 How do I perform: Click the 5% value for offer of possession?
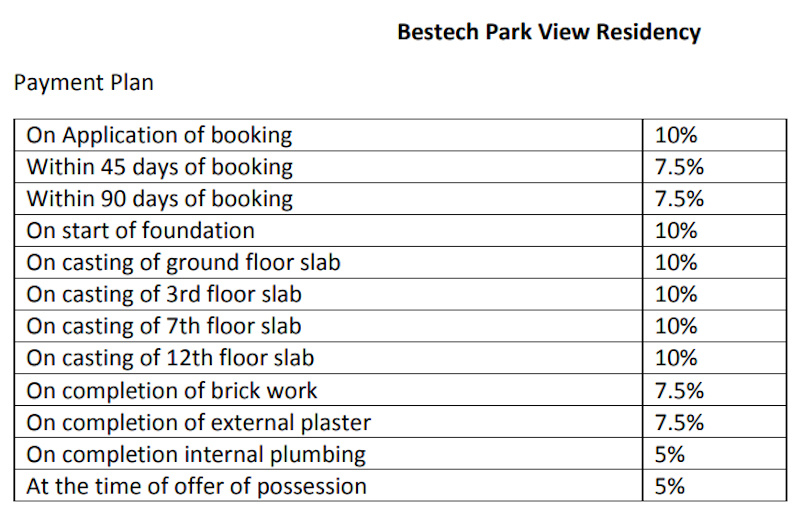pyautogui.click(x=669, y=486)
